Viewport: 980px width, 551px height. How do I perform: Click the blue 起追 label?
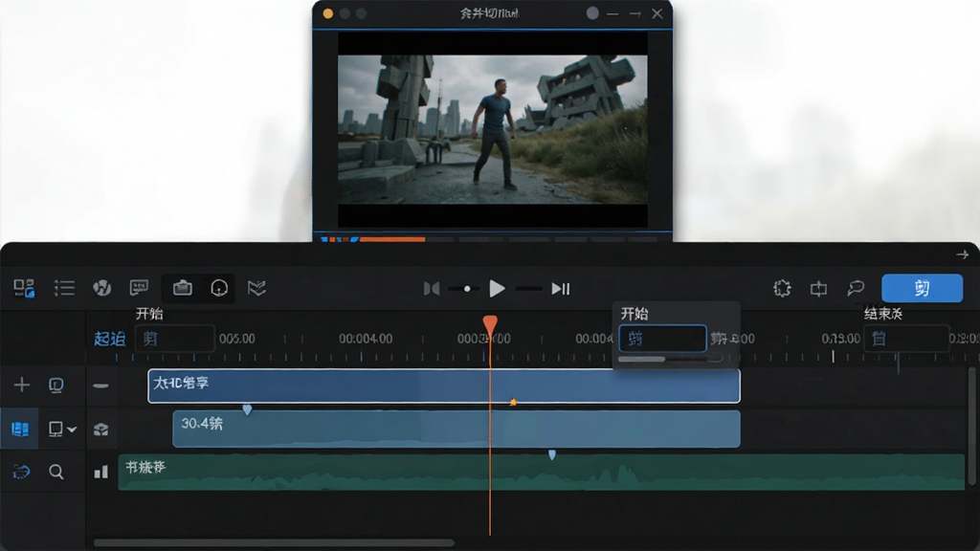point(109,339)
